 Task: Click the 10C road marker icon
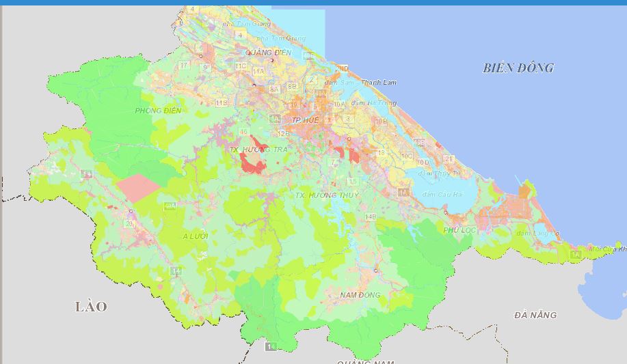407,156
